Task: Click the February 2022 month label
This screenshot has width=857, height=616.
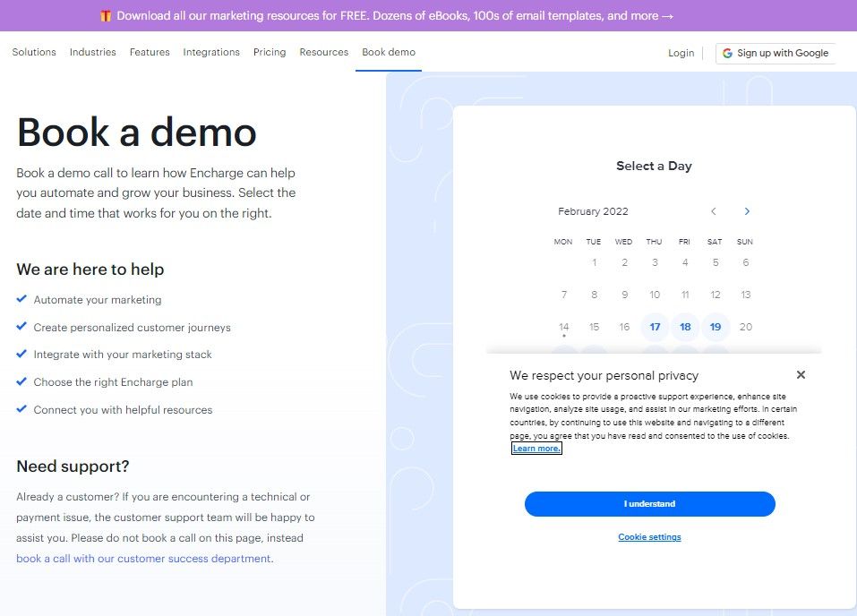Action: click(593, 211)
